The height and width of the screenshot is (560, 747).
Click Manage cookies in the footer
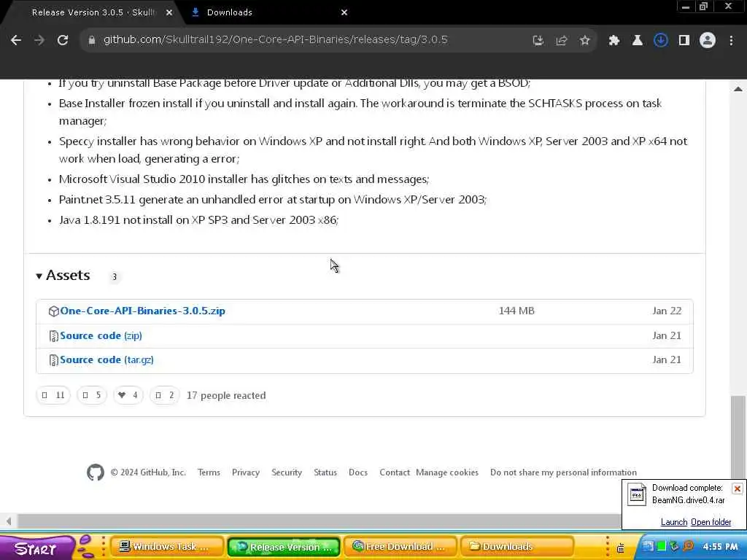[x=447, y=472]
